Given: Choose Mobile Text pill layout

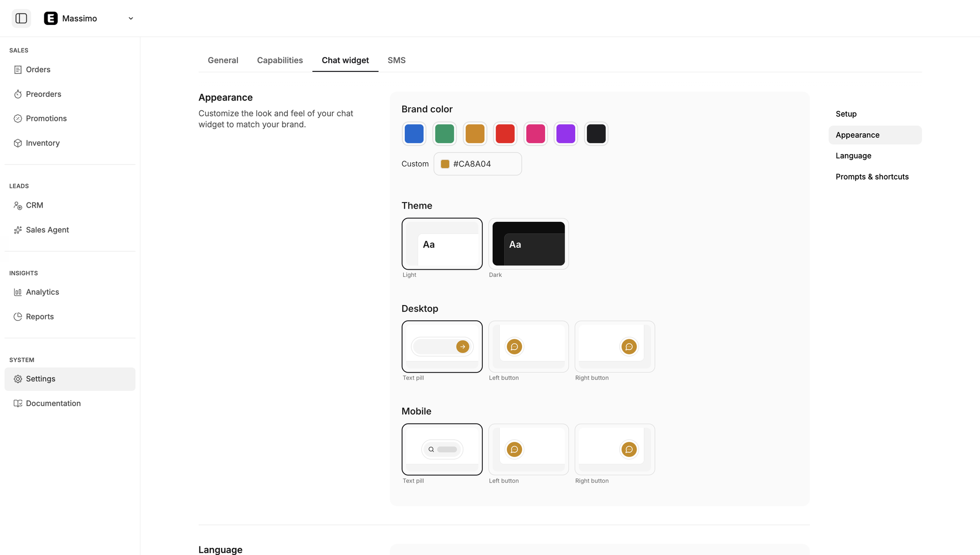Looking at the screenshot, I should coord(442,449).
